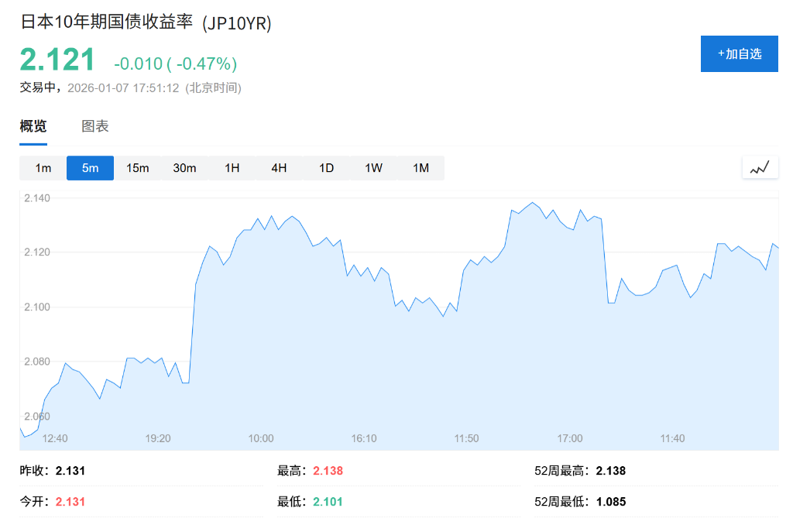793x532 pixels.
Task: Select the 5m interval
Action: [91, 168]
